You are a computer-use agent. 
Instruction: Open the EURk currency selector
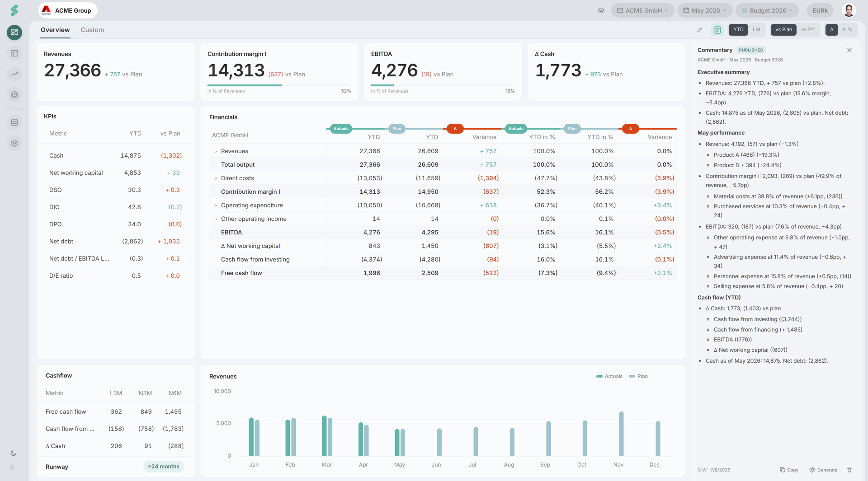point(820,10)
